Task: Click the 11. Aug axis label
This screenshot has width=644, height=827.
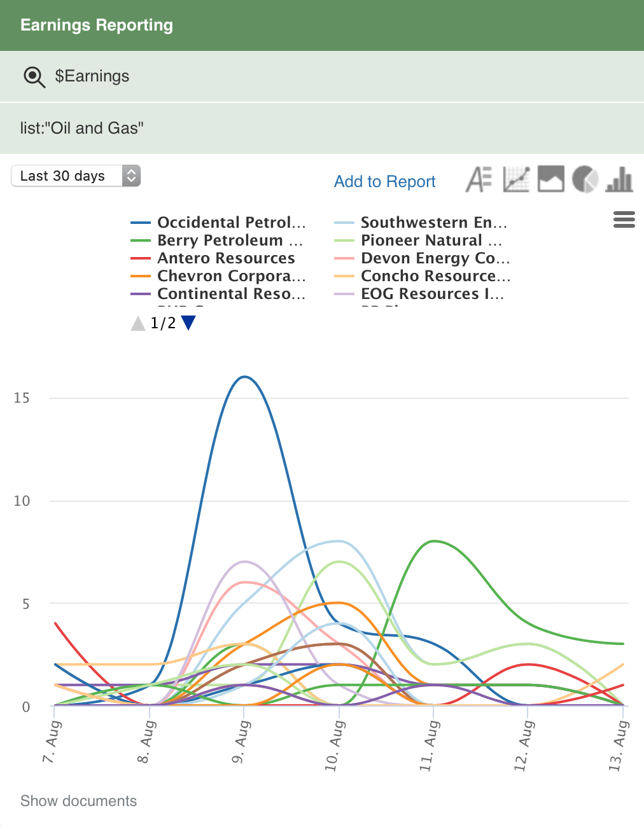Action: (x=430, y=745)
